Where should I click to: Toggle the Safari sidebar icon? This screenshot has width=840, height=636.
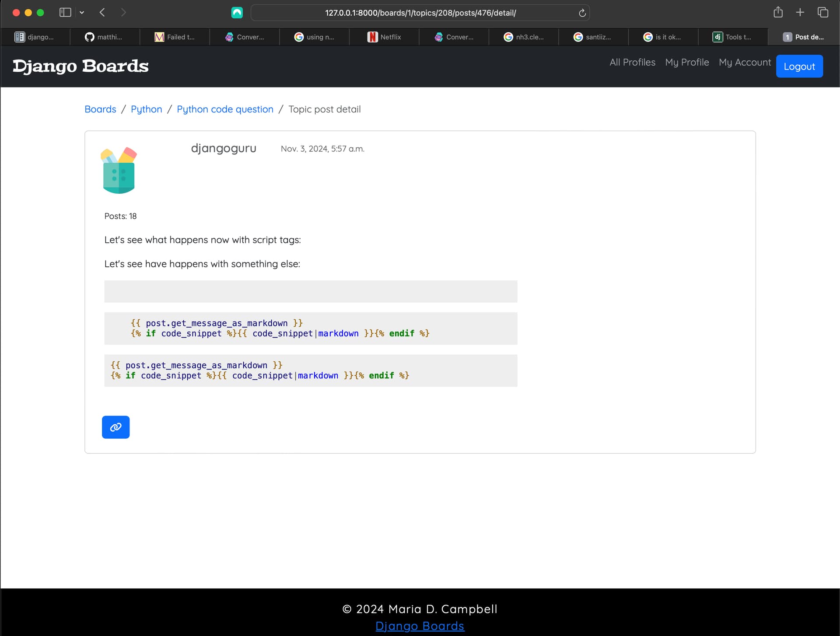[65, 12]
